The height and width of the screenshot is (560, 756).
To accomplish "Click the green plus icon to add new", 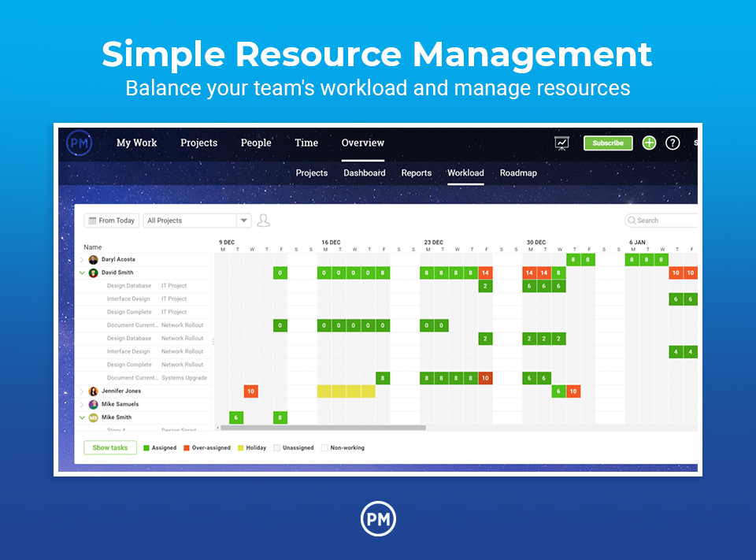I will (x=648, y=143).
